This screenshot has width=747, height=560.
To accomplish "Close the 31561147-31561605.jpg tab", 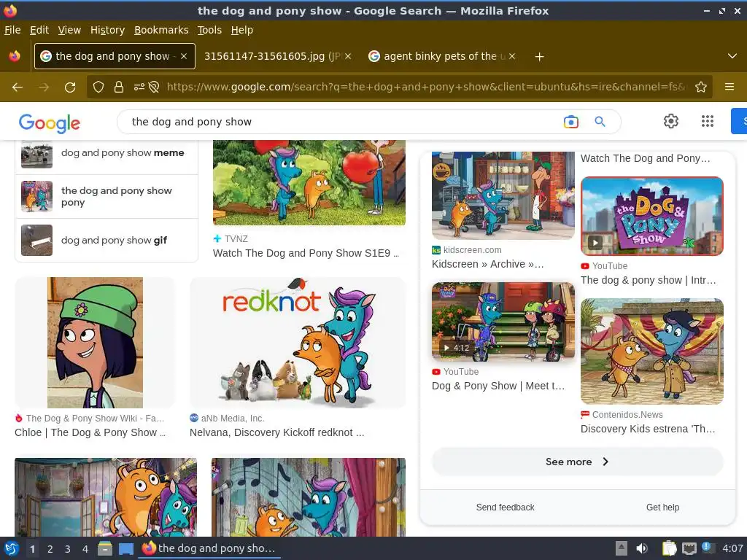I will [x=348, y=56].
